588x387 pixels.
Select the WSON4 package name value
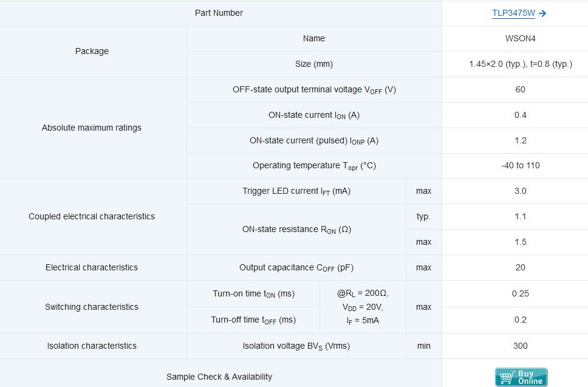(x=520, y=38)
